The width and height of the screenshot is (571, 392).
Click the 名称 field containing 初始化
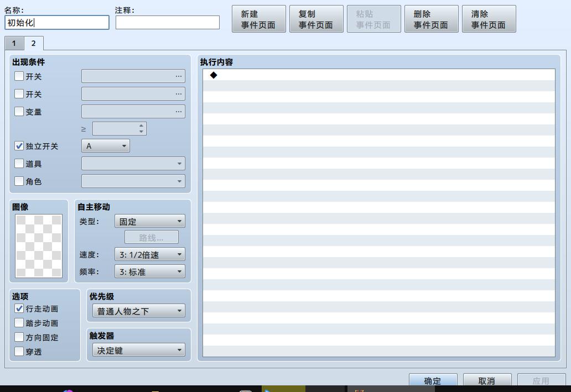click(57, 23)
